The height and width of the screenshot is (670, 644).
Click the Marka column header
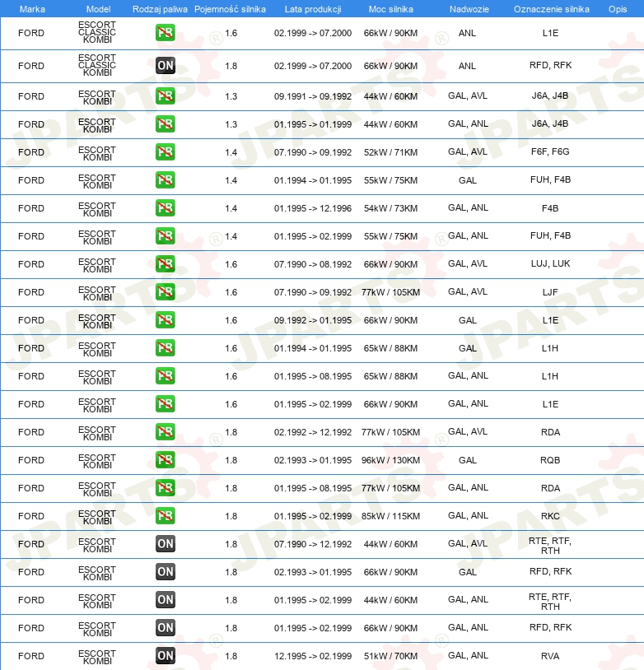32,9
